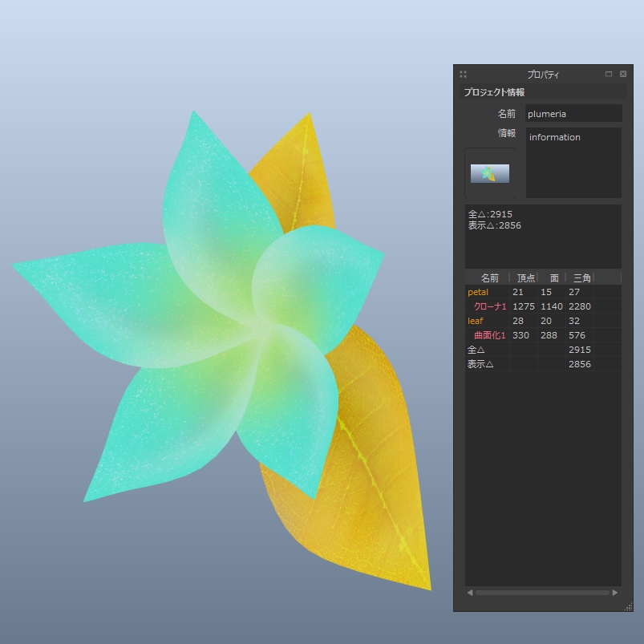Click the 頂点 column header
This screenshot has height=644, width=644.
click(525, 277)
